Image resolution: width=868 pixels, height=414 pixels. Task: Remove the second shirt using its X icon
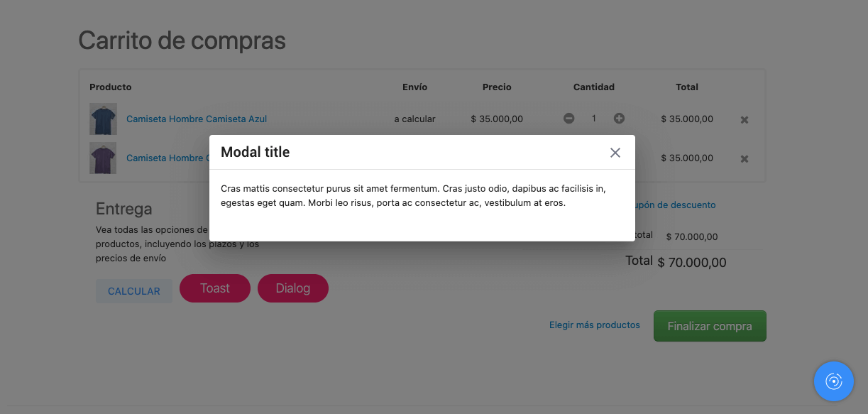pyautogui.click(x=745, y=159)
